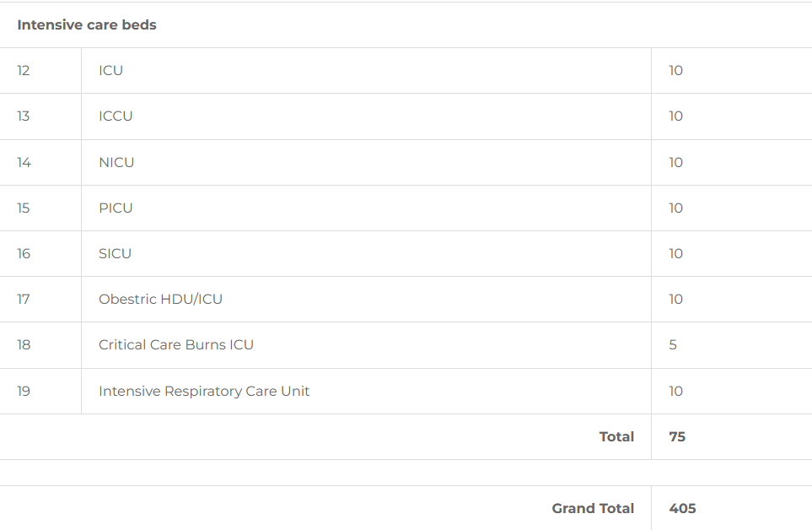The width and height of the screenshot is (812, 530).
Task: Click the "Grand Total" label
Action: (x=593, y=508)
